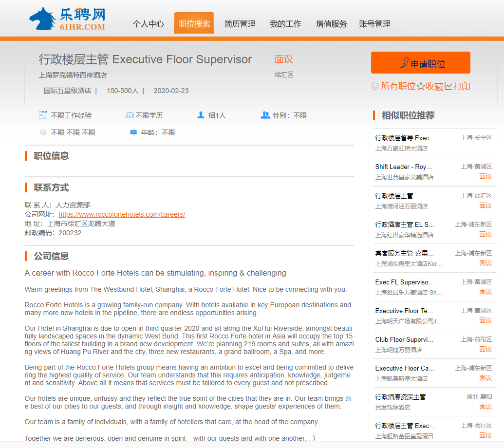Open 账号管理 from the navigation bar
504x448 pixels.
pyautogui.click(x=374, y=24)
